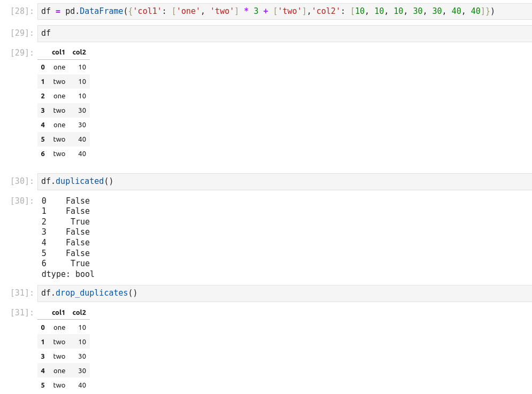Click the col1 header in the first table
532x394 pixels.
[x=58, y=52]
